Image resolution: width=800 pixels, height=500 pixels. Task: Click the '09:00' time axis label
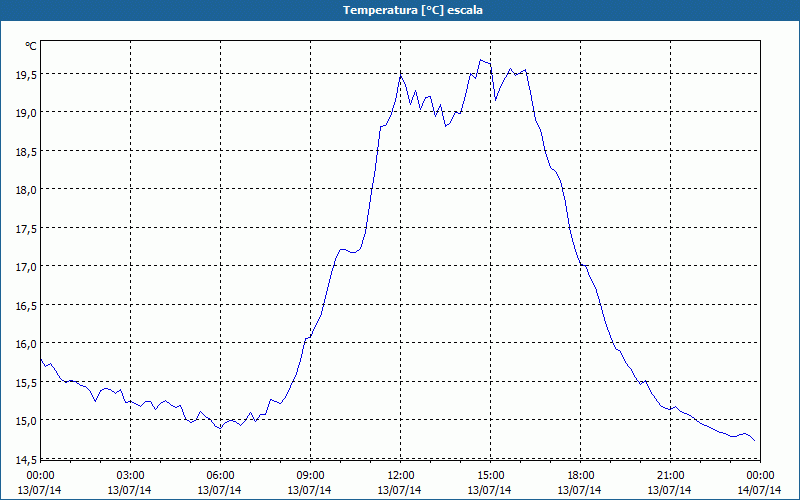point(310,476)
